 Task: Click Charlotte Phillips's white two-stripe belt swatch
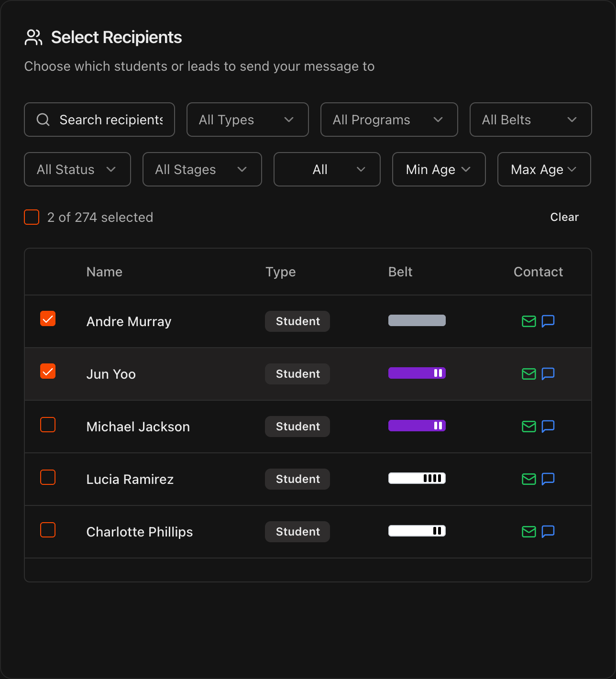[x=417, y=531]
